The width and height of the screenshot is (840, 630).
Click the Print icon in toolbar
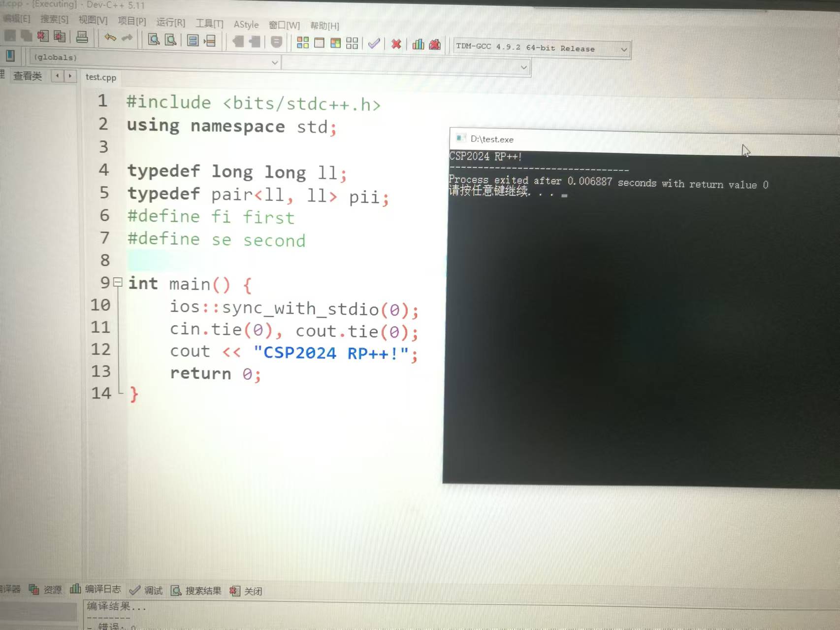point(82,37)
